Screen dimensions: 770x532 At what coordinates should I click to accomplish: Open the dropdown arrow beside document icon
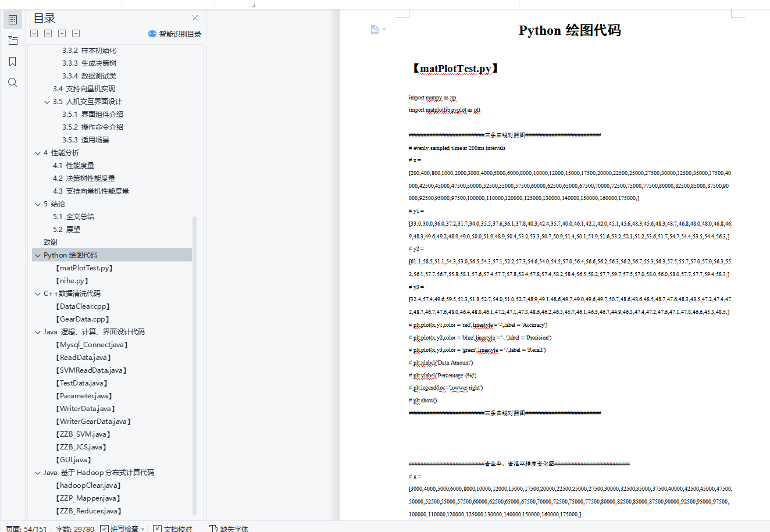click(384, 29)
